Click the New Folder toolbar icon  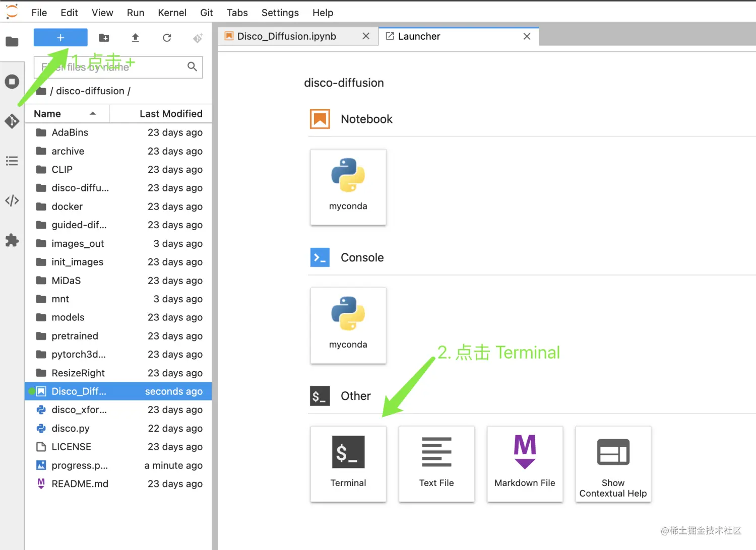104,38
